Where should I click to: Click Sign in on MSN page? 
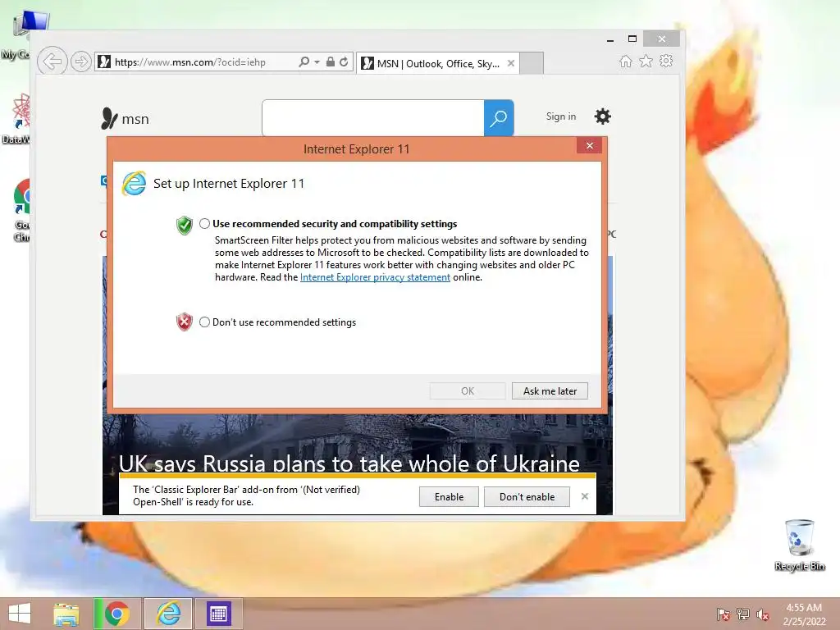click(561, 116)
